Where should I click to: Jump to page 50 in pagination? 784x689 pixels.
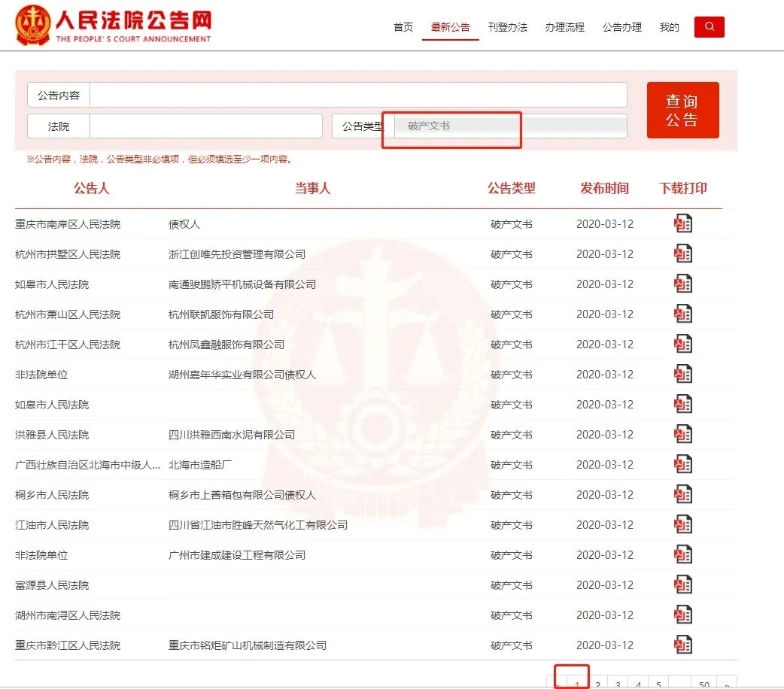(703, 683)
